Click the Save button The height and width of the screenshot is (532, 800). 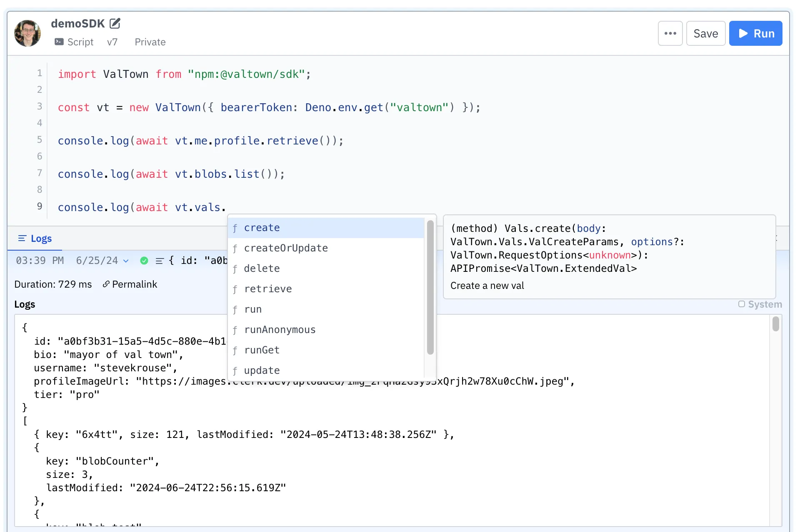tap(705, 33)
